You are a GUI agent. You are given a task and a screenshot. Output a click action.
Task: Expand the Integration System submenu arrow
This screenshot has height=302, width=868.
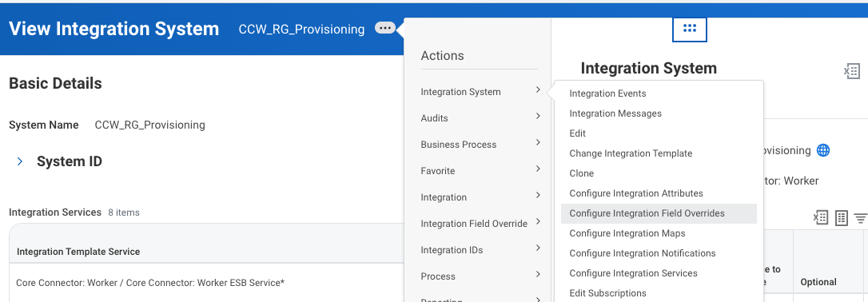coord(538,89)
